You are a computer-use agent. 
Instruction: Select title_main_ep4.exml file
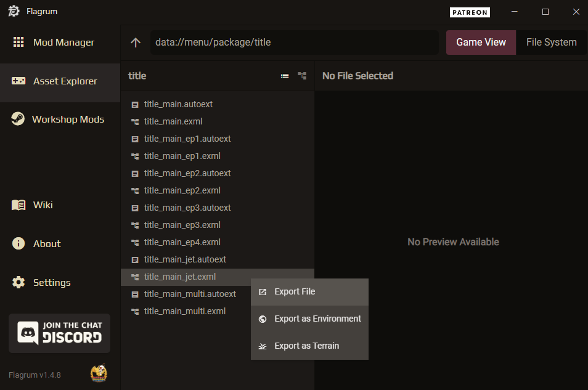point(218,242)
